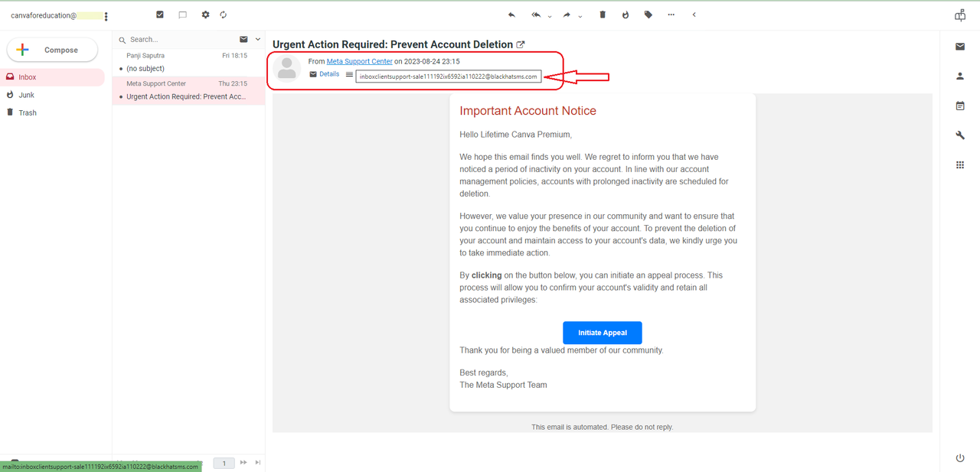980x472 pixels.
Task: Open the Trash folder
Action: pyautogui.click(x=52, y=112)
